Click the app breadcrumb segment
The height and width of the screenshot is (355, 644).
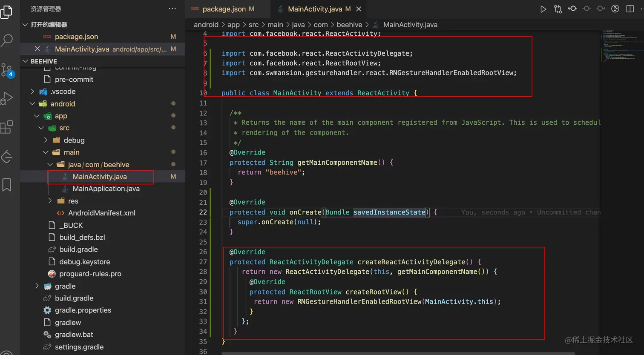click(233, 25)
